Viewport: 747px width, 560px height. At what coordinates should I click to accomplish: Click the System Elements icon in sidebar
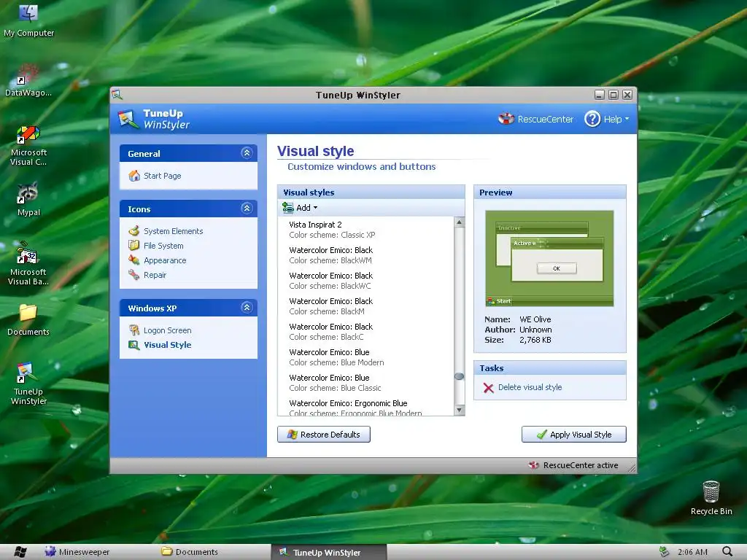pyautogui.click(x=134, y=231)
